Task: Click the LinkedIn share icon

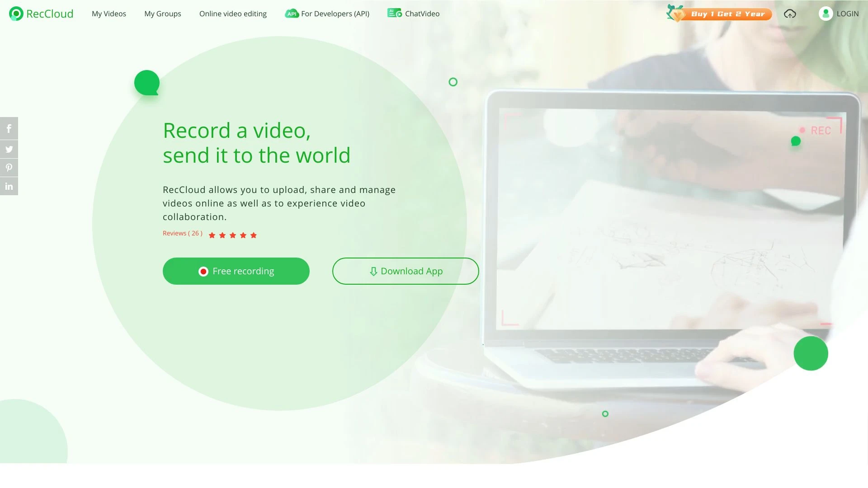Action: point(8,186)
